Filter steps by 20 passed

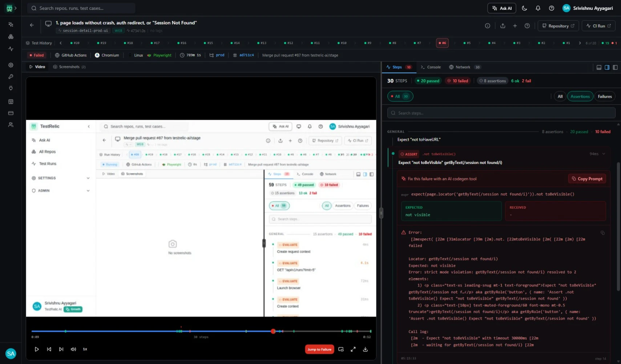[x=428, y=81]
